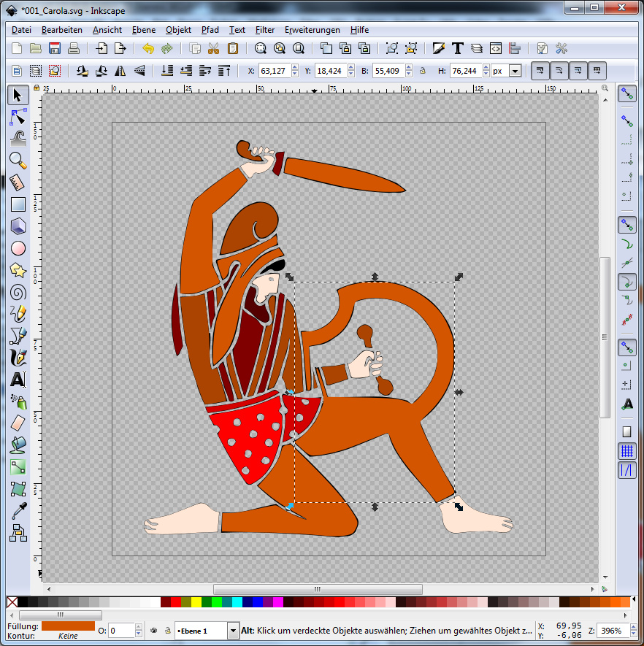This screenshot has width=644, height=646.
Task: Choose the Star and polygon tool
Action: [x=18, y=270]
